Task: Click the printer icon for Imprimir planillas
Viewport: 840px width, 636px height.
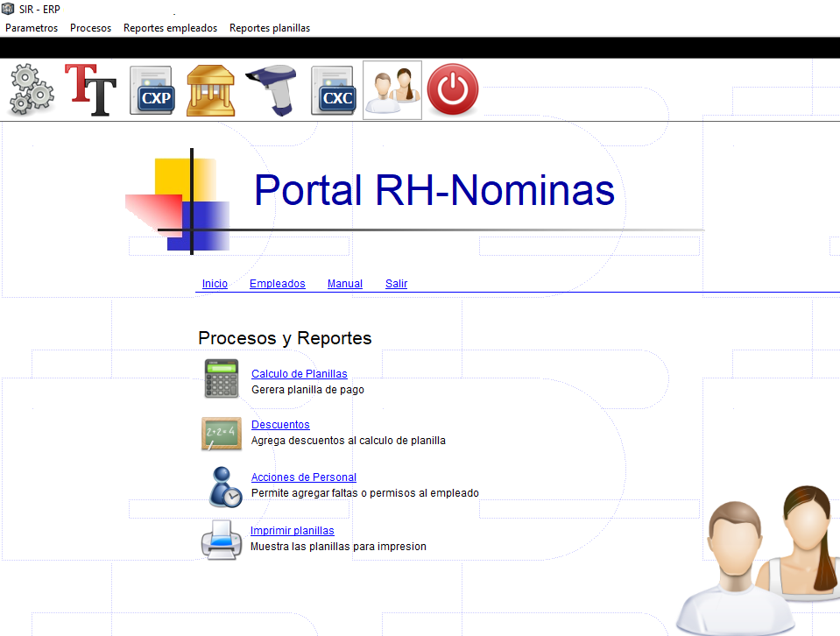Action: pos(222,540)
